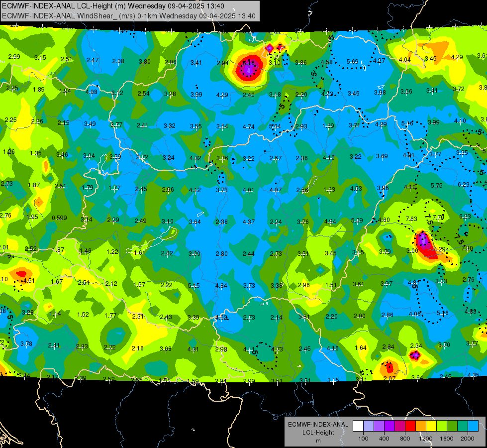Select the sky blue legend swatch right of 2000
This screenshot has height=448, width=487.
473,426
